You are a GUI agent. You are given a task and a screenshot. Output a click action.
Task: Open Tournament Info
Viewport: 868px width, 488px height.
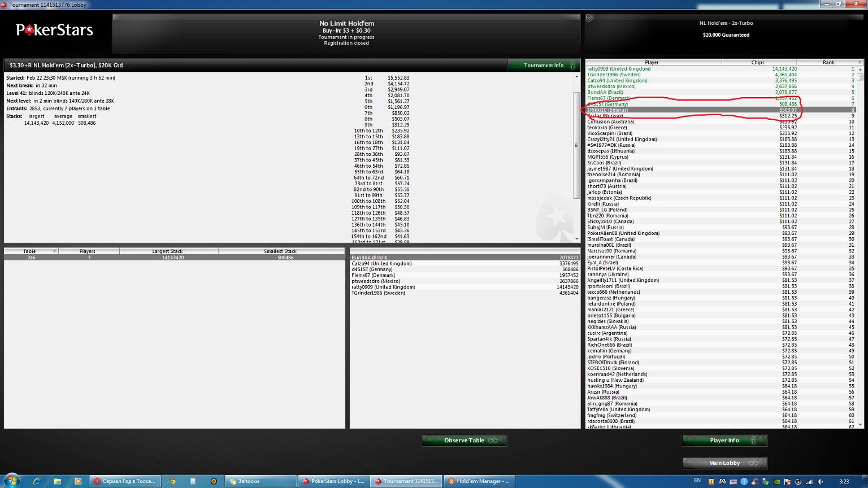point(544,65)
